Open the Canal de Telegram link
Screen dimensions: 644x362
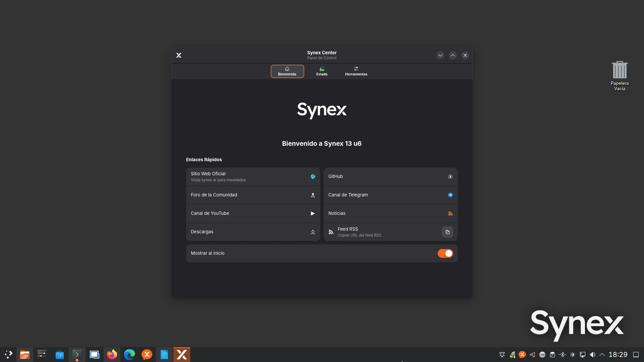390,195
